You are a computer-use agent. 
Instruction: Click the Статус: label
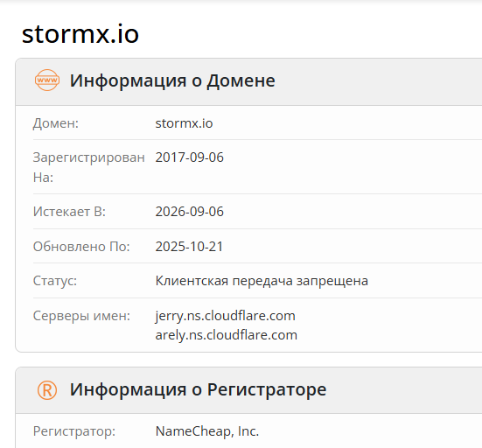(x=55, y=281)
